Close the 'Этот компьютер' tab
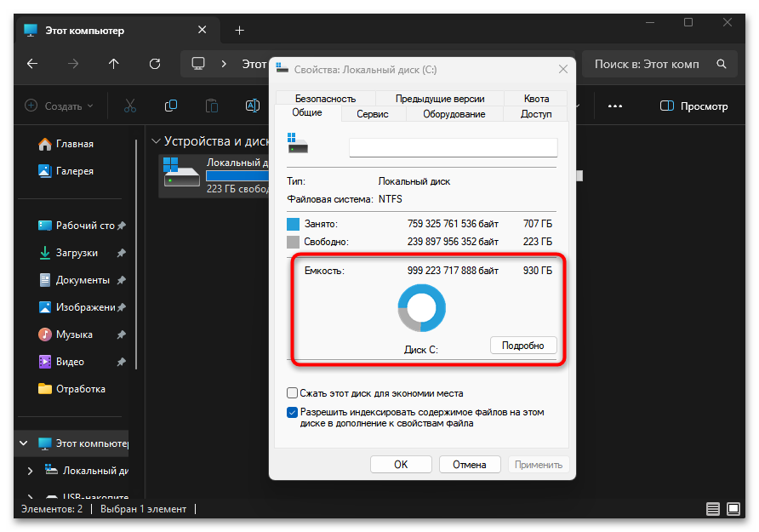Viewport: 759px width, 532px height. [x=203, y=30]
